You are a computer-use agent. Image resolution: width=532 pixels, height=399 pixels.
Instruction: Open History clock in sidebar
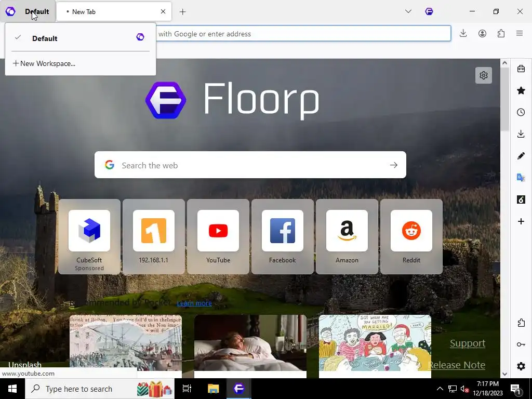pyautogui.click(x=521, y=112)
